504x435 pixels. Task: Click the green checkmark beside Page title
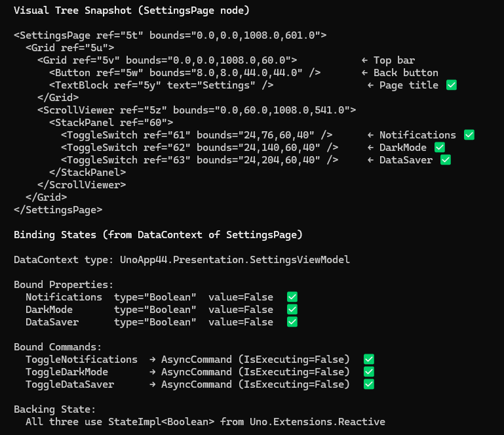tap(451, 85)
